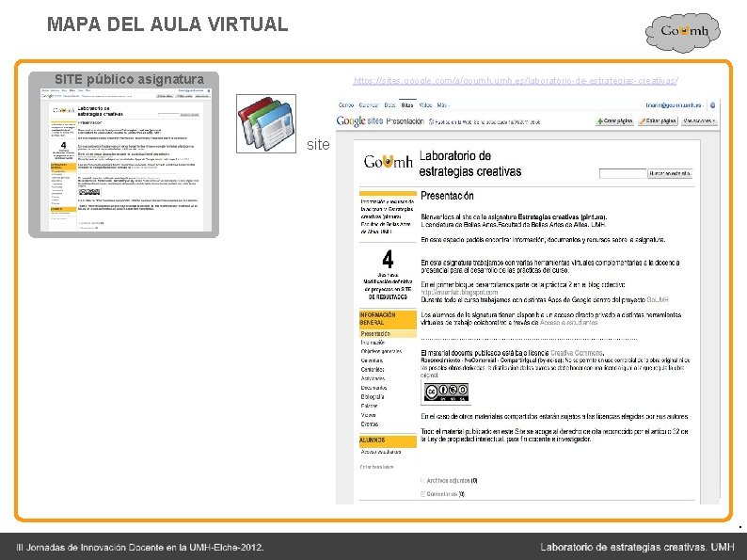
Task: Expand the Más dropdown in Google bar
Action: pyautogui.click(x=443, y=104)
